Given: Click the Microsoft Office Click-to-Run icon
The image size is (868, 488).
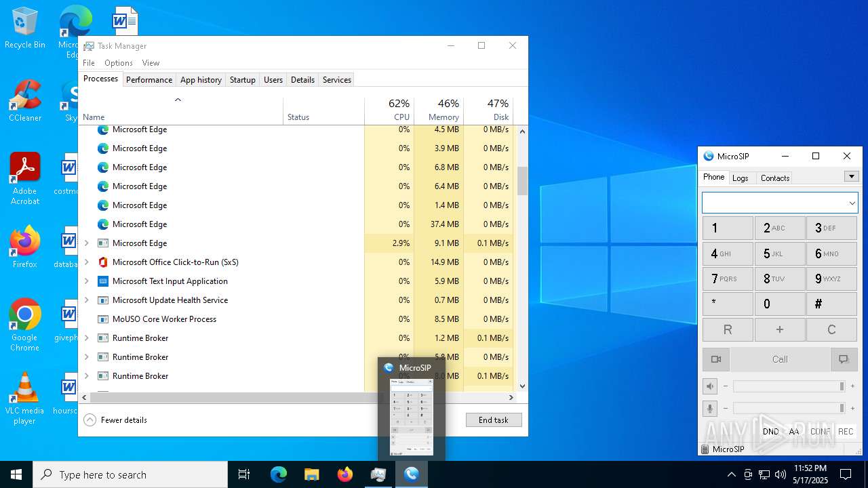Looking at the screenshot, I should coord(103,262).
